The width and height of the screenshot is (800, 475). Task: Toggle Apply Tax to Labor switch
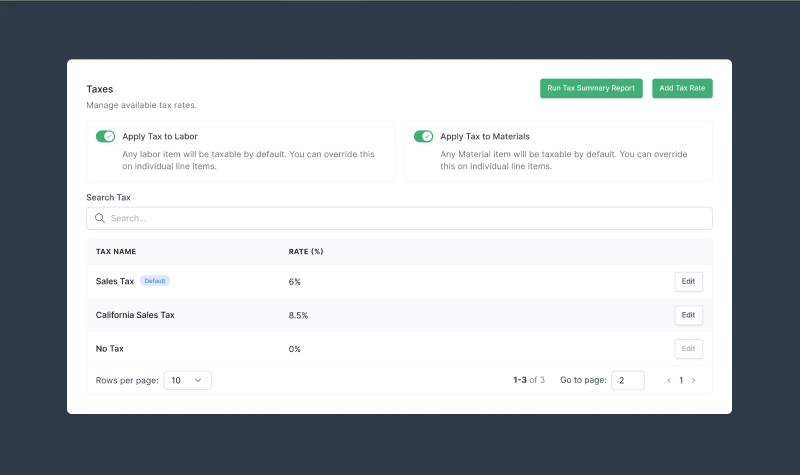click(106, 136)
